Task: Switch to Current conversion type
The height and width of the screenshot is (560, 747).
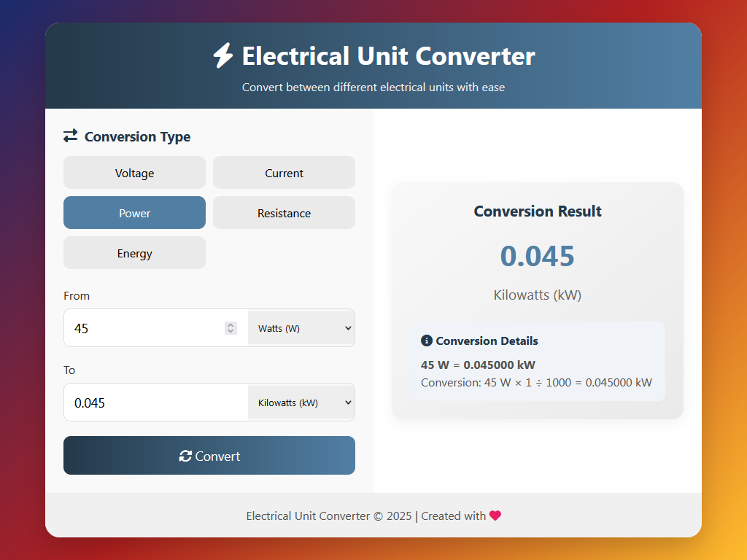Action: (x=284, y=173)
